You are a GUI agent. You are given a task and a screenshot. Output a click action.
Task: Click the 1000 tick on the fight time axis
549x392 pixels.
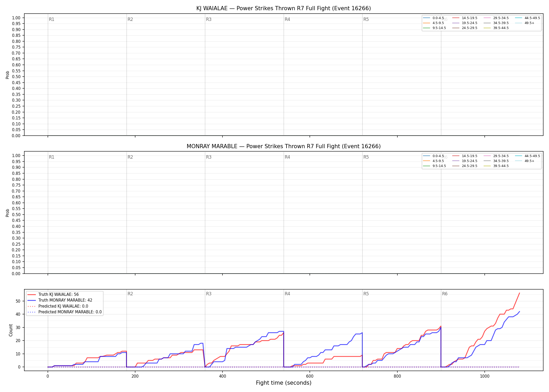tap(484, 376)
